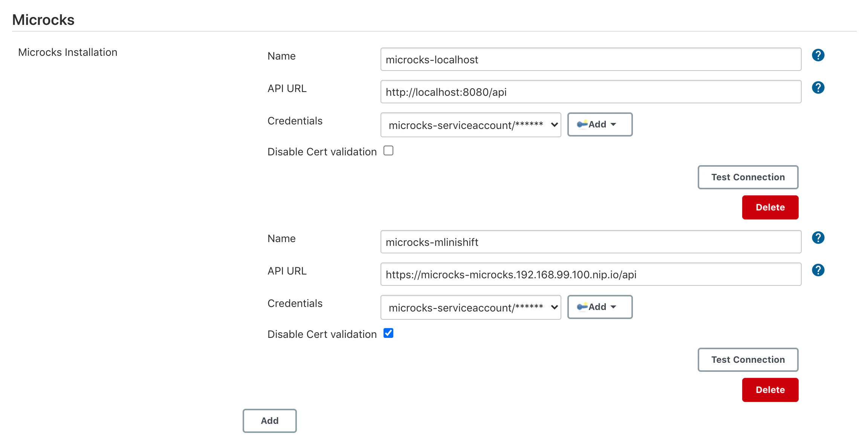Delete the microcks-localhost installation
Image resolution: width=868 pixels, height=448 pixels.
(x=770, y=207)
